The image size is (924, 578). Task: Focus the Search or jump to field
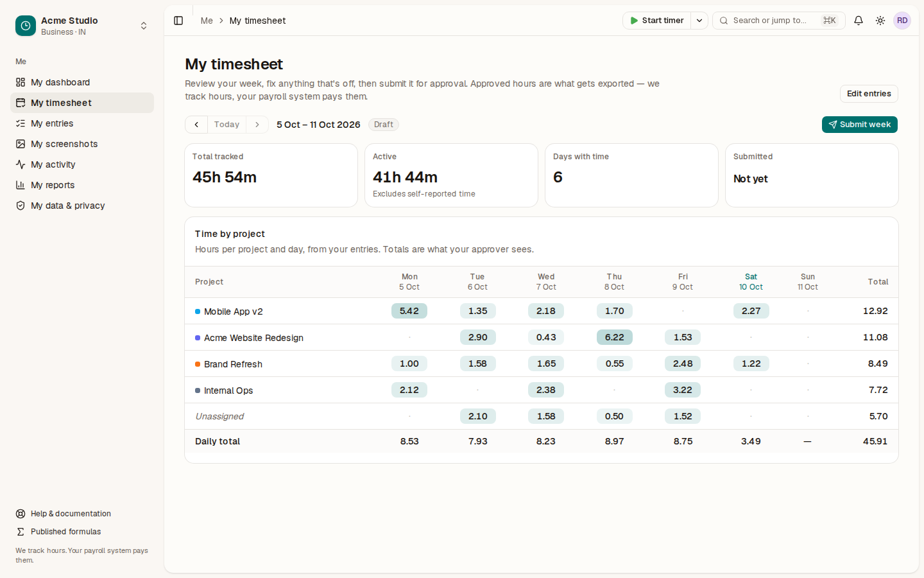[x=779, y=21]
